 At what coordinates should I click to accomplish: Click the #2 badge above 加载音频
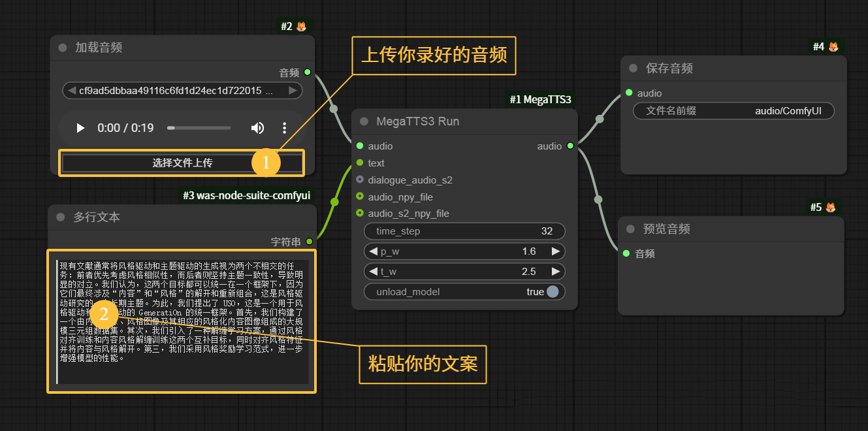click(294, 26)
